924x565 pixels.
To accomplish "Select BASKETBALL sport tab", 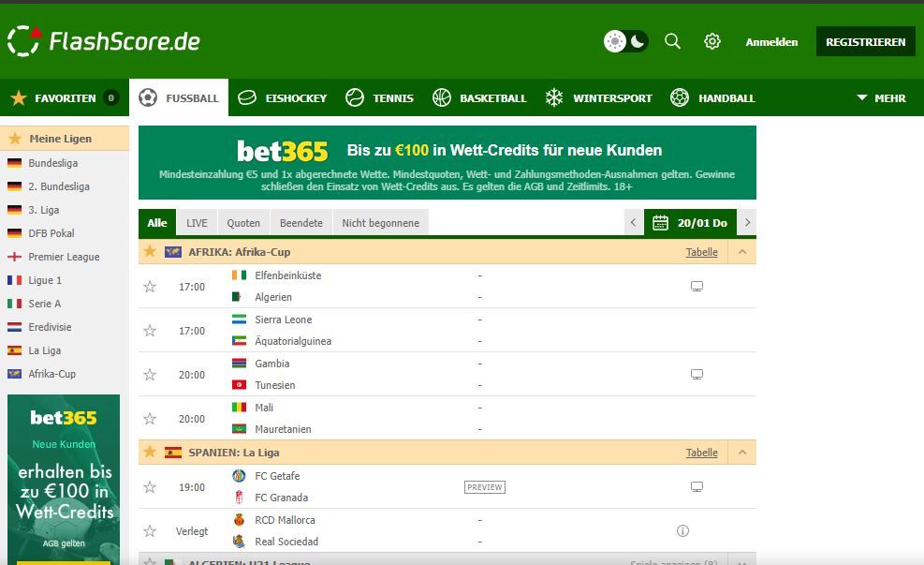I will tap(479, 97).
